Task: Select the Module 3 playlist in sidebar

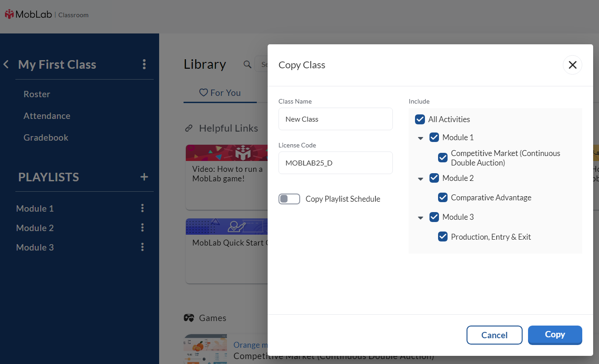Action: pos(35,247)
